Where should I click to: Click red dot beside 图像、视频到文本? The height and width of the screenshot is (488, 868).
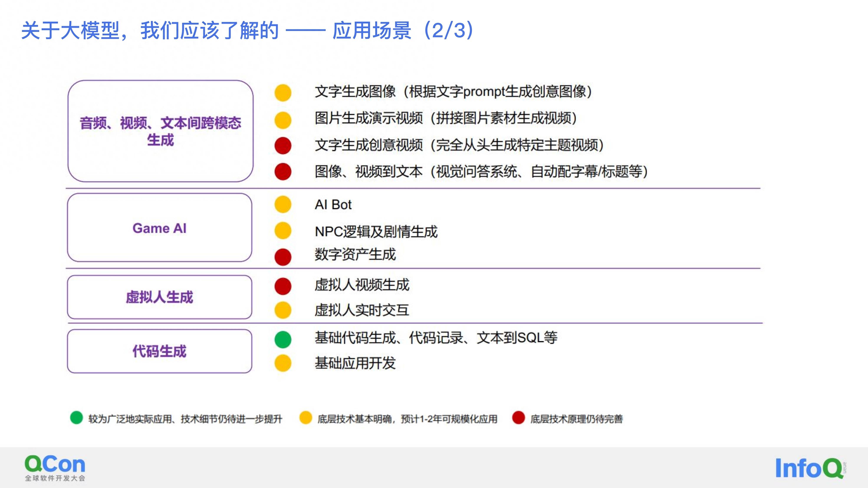coord(283,172)
